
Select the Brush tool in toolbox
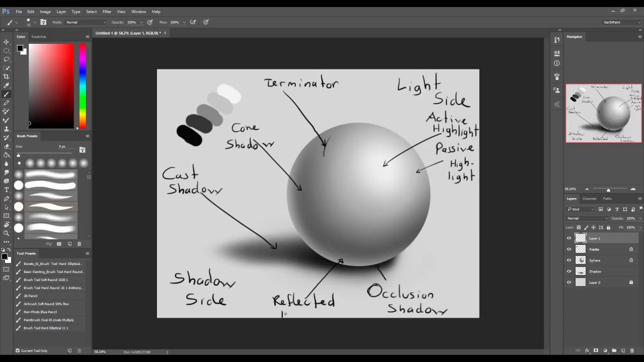(7, 94)
